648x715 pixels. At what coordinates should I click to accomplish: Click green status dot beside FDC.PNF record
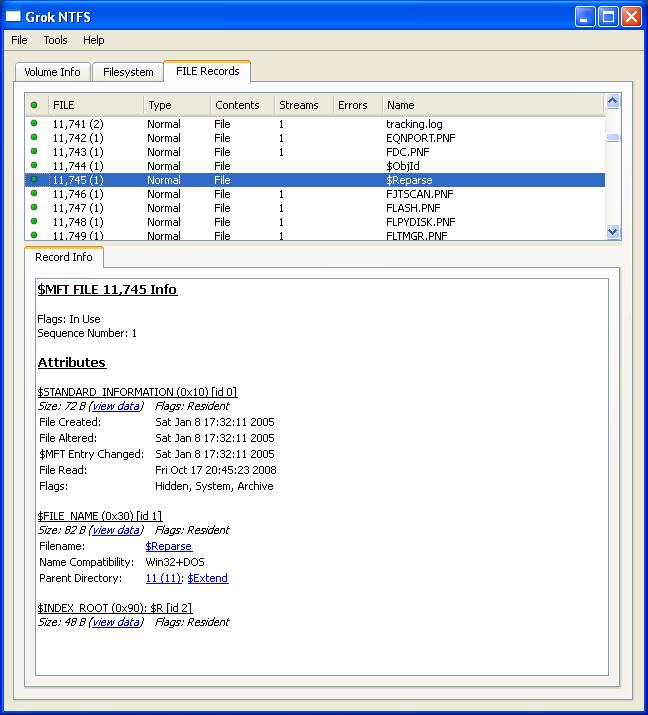34,152
